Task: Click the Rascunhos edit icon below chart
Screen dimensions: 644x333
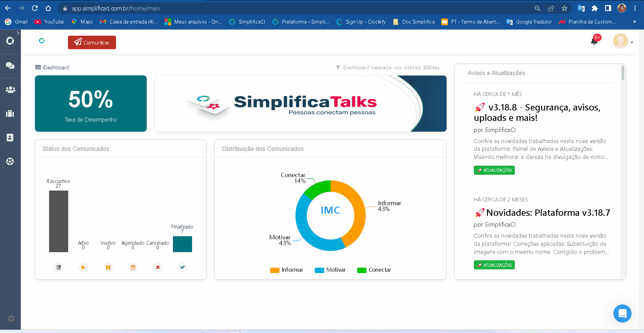Action: click(59, 267)
